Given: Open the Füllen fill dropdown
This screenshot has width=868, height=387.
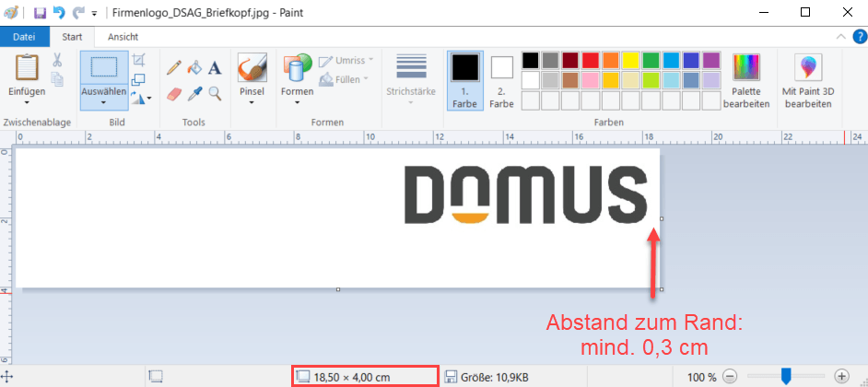Looking at the screenshot, I should pos(344,79).
